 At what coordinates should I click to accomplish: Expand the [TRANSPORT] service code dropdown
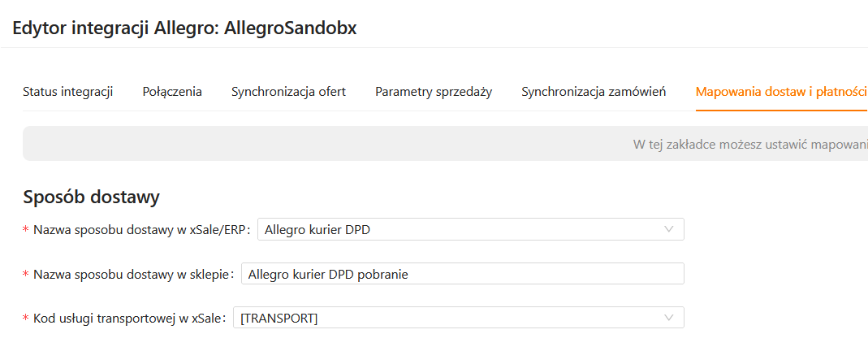pos(451,318)
